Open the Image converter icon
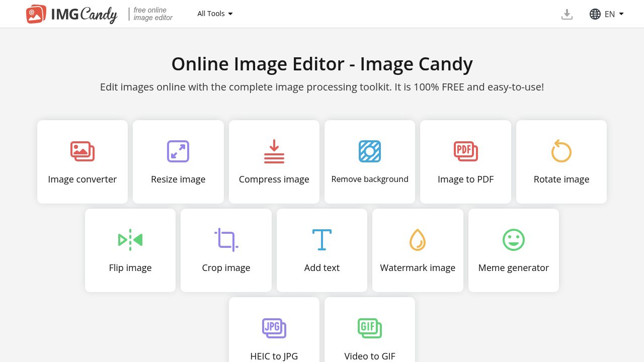Image resolution: width=644 pixels, height=362 pixels. (83, 151)
